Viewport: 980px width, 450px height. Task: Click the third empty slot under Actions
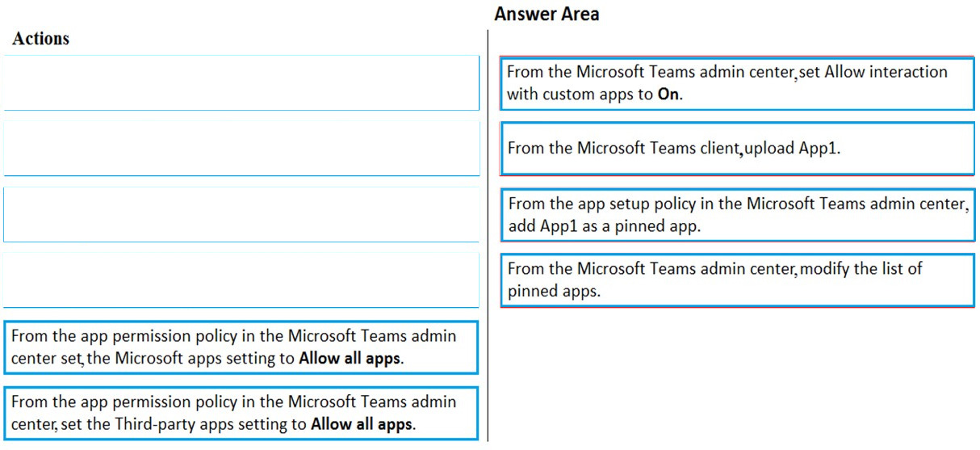pos(241,214)
